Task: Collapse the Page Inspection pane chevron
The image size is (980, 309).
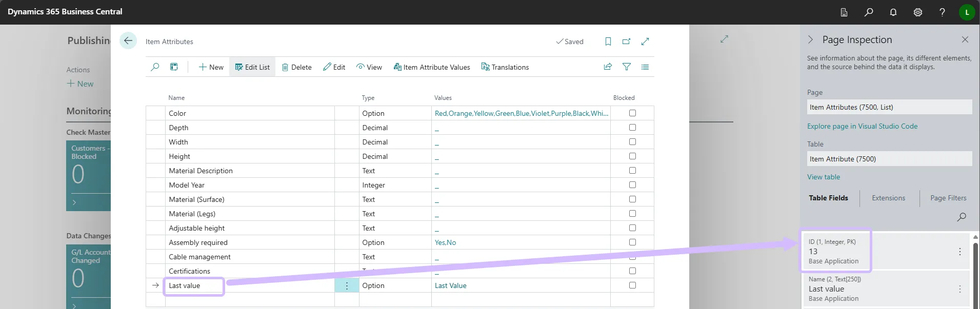Action: 810,40
